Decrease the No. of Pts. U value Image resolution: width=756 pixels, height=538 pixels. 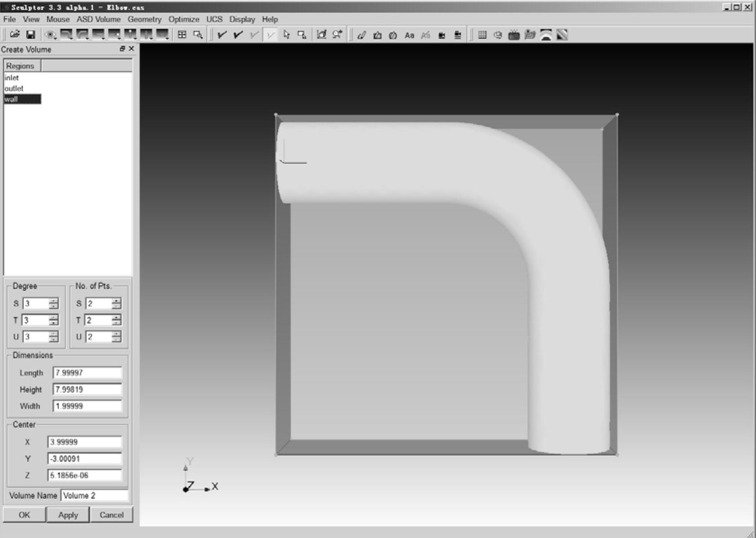point(116,340)
